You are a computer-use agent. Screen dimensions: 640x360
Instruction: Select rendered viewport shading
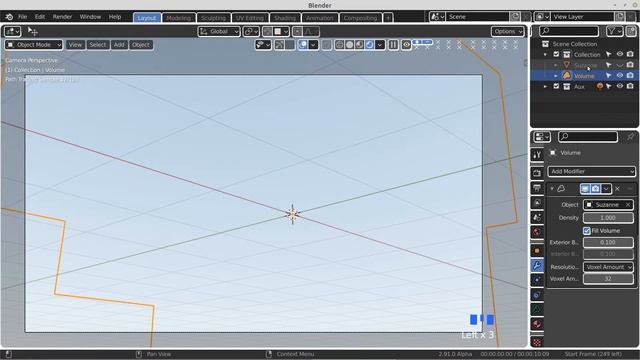tap(369, 44)
